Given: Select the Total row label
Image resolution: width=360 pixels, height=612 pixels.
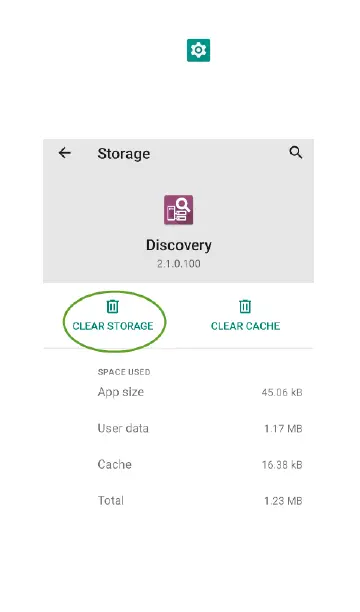Looking at the screenshot, I should 110,501.
